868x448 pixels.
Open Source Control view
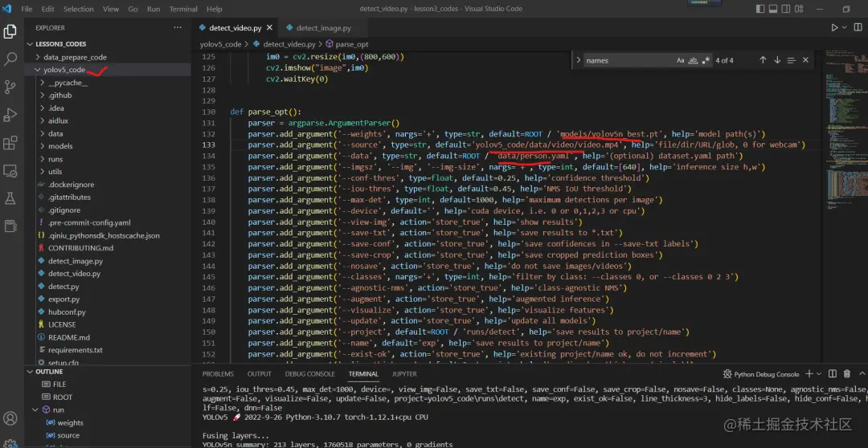tap(10, 87)
